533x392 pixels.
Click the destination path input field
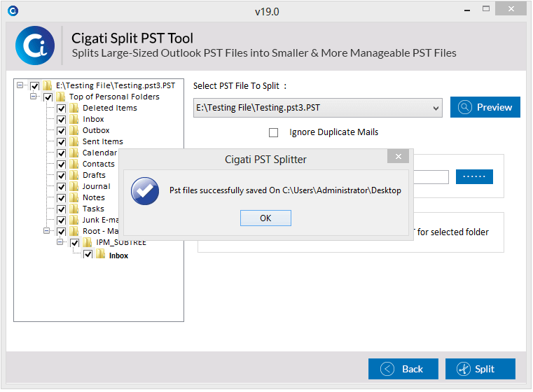click(431, 177)
